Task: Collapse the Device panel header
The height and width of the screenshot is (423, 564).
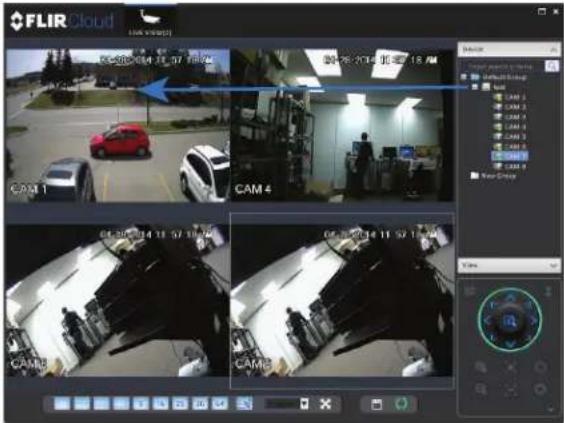Action: click(509, 49)
